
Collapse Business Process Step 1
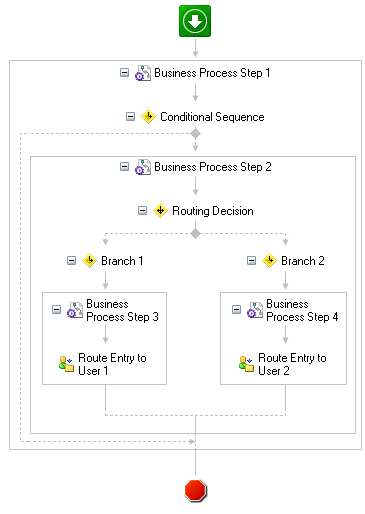point(124,73)
